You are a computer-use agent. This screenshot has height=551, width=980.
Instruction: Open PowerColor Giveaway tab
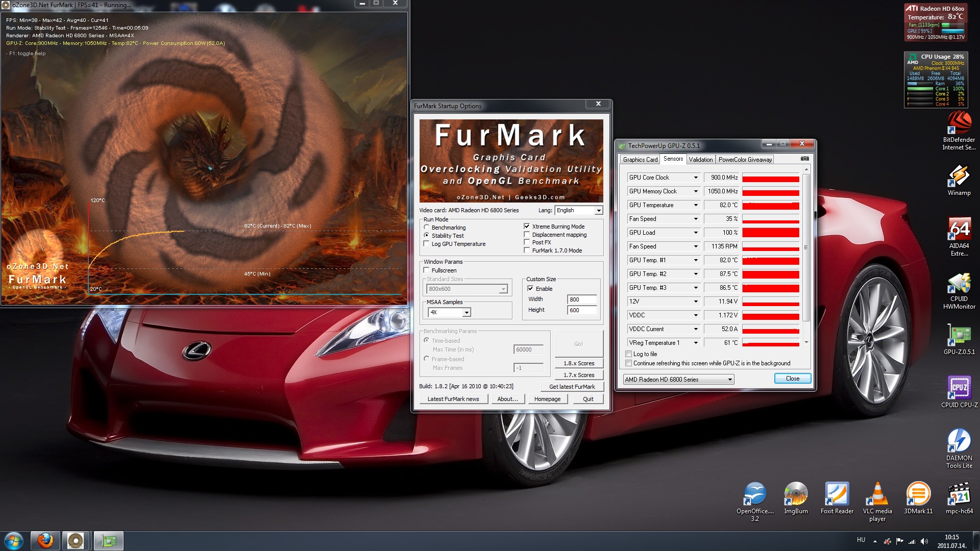click(745, 160)
